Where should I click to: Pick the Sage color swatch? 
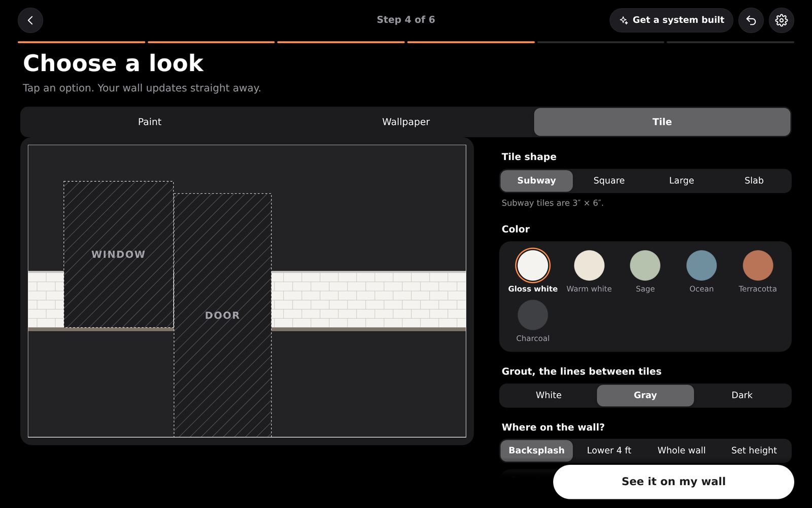(x=645, y=265)
